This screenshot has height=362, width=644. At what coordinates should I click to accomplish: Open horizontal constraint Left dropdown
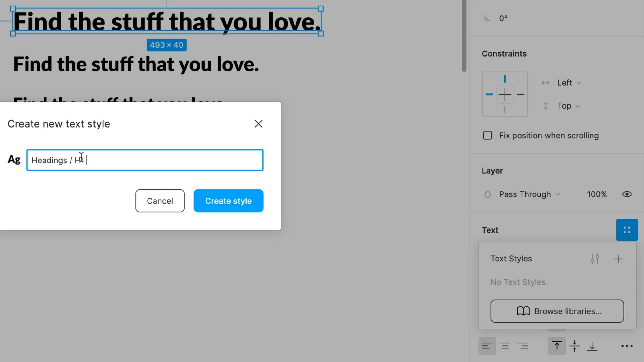coord(568,83)
